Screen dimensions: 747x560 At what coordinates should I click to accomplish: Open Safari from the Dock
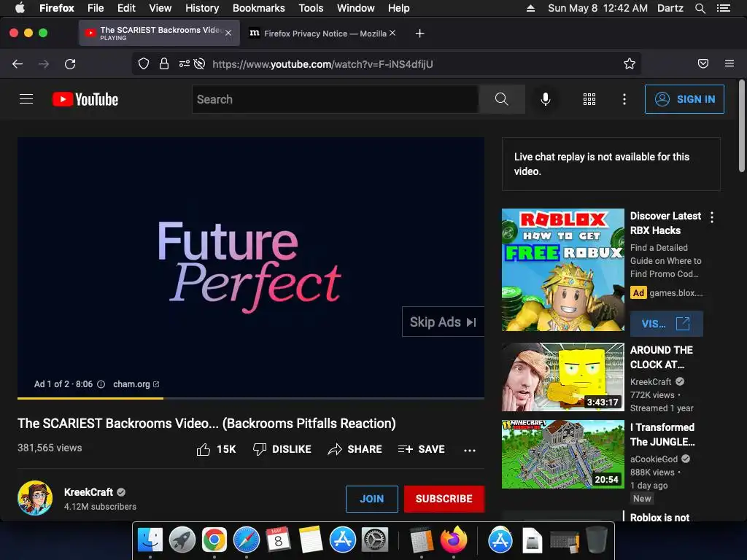point(247,540)
